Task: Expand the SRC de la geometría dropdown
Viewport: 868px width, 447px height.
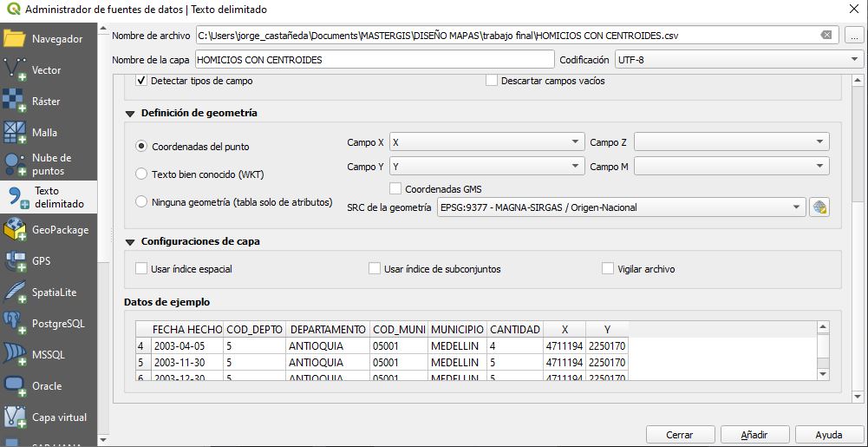Action: click(621, 207)
